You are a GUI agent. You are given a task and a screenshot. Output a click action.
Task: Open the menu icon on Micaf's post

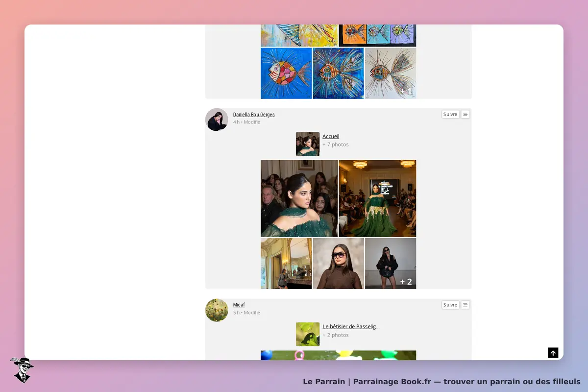click(465, 305)
